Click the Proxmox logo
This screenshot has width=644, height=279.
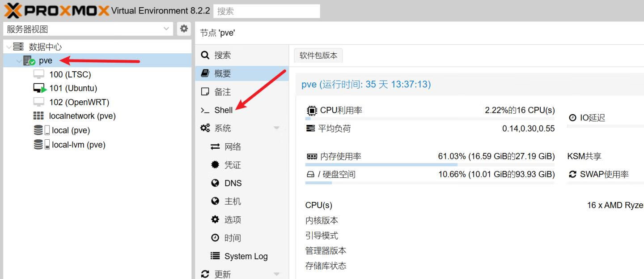point(56,10)
